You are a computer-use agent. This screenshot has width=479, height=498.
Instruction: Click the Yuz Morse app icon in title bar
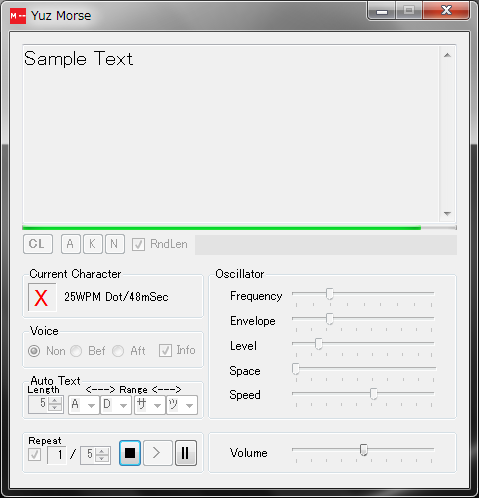[18, 16]
